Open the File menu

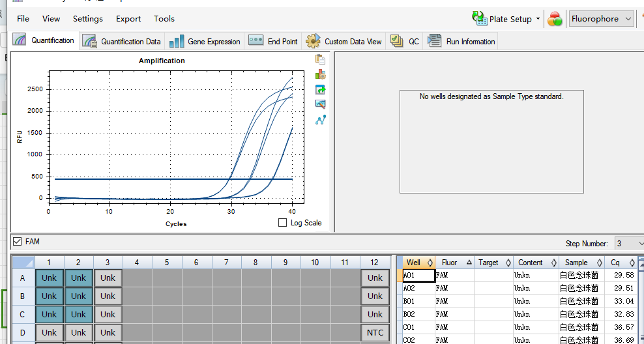click(x=23, y=19)
